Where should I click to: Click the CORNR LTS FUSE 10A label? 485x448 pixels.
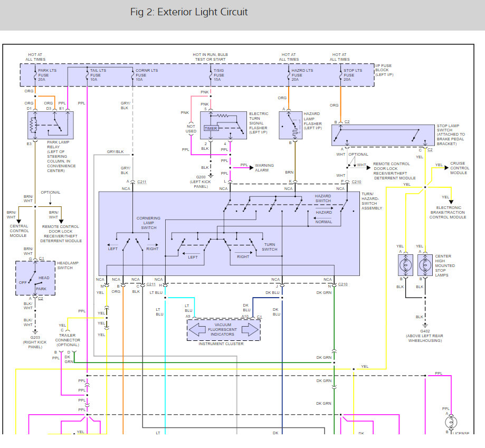click(x=147, y=75)
